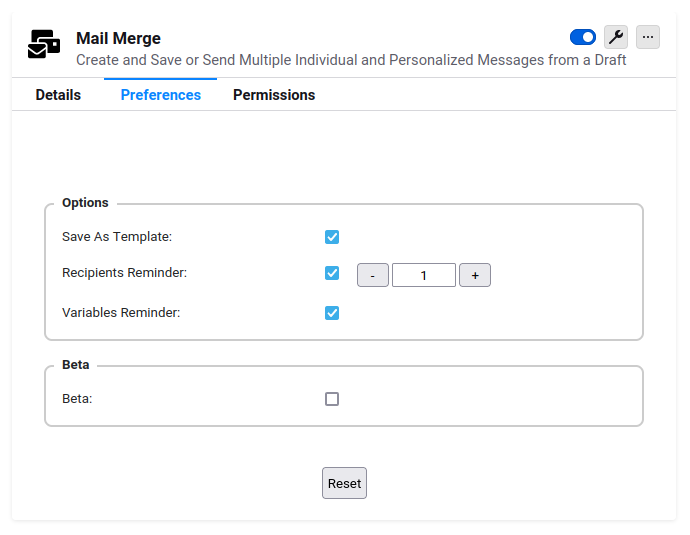Click the recipients reminder number field

[424, 275]
